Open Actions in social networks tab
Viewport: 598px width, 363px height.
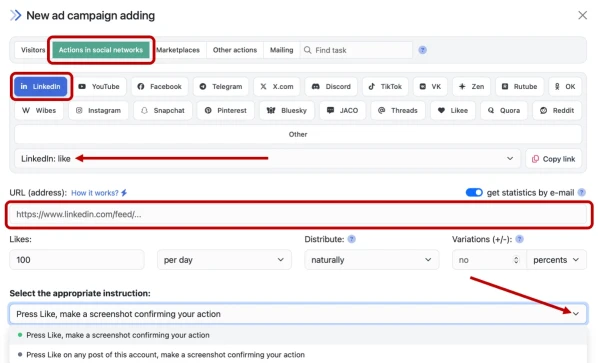pyautogui.click(x=101, y=50)
